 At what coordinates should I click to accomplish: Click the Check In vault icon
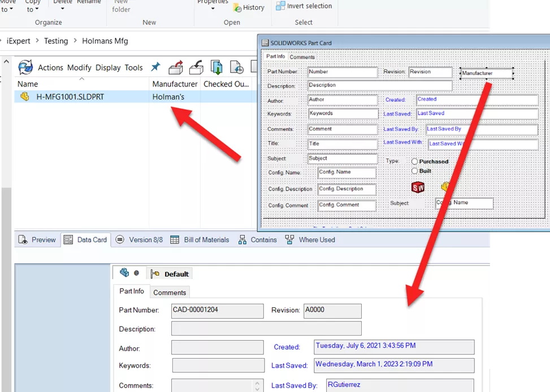(196, 68)
